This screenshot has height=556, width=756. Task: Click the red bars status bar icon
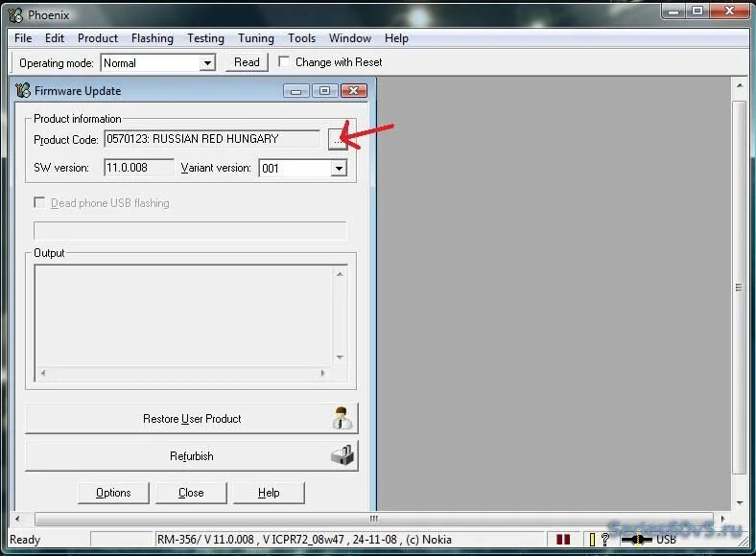(x=562, y=540)
